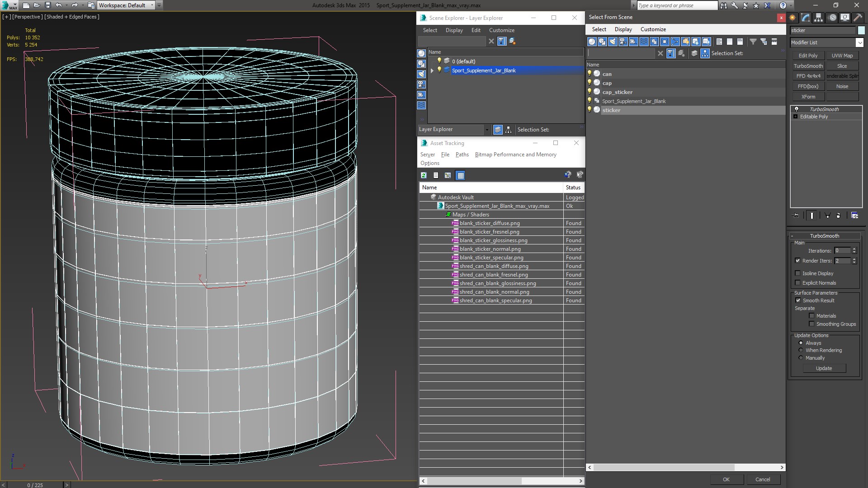868x488 pixels.
Task: Click the Cancel button
Action: click(763, 479)
